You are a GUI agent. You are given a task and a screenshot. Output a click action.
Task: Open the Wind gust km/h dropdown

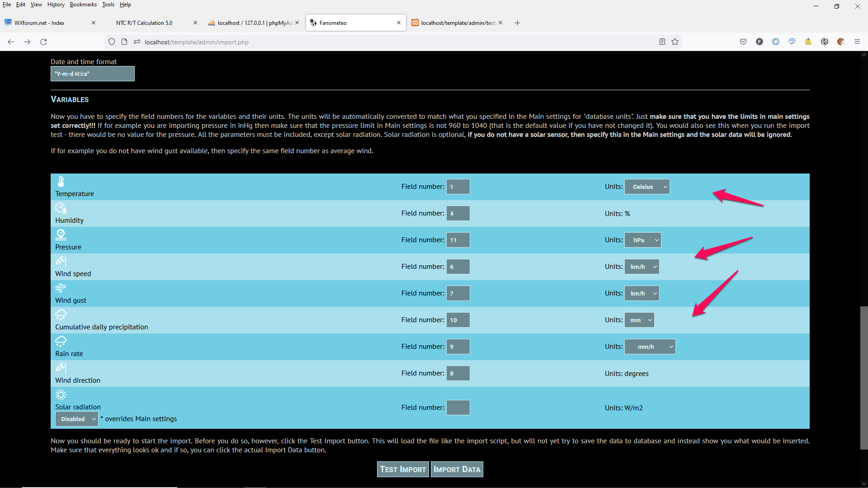click(x=642, y=294)
